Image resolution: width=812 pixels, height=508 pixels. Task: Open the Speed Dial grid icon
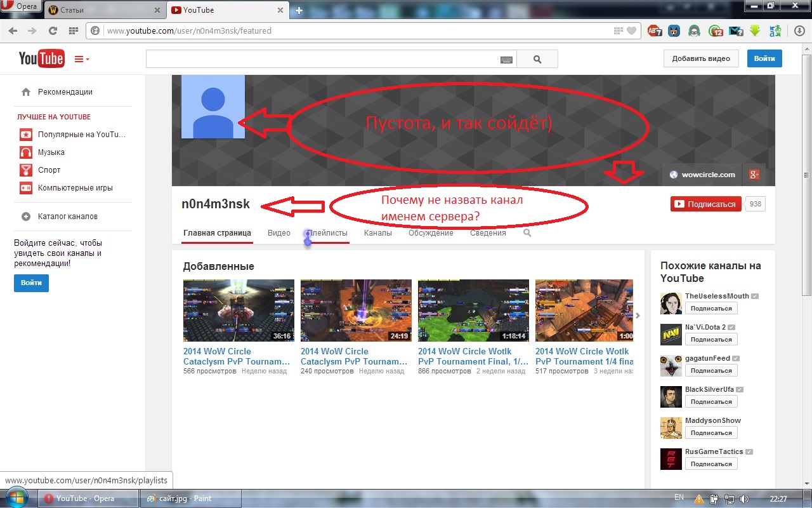[73, 30]
